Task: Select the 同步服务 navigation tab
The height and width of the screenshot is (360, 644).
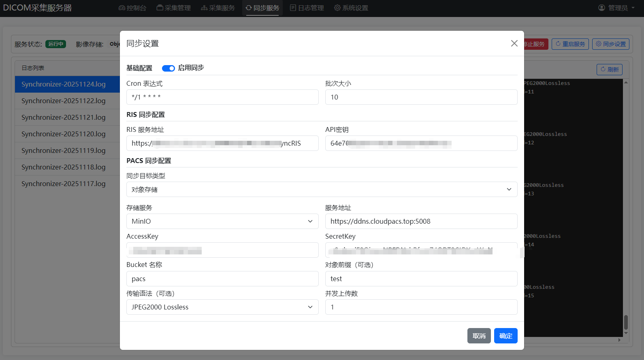Action: [x=262, y=8]
